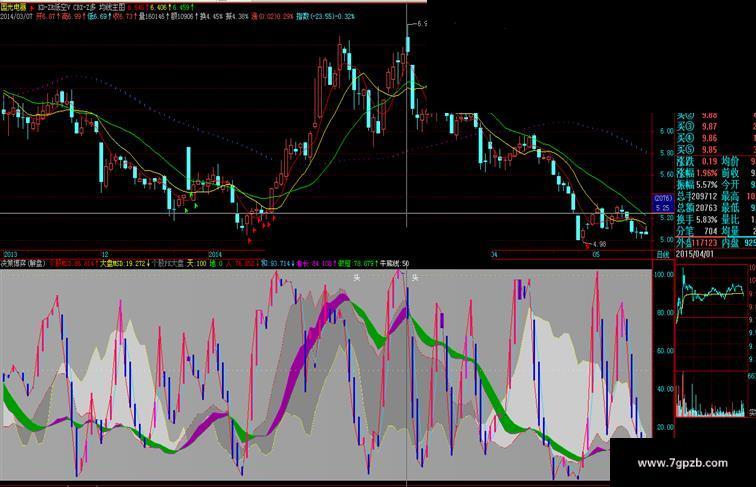Viewport: 756px width, 487px height.
Task: Click the blue 5.25 crosshair price tag
Action: click(x=662, y=208)
